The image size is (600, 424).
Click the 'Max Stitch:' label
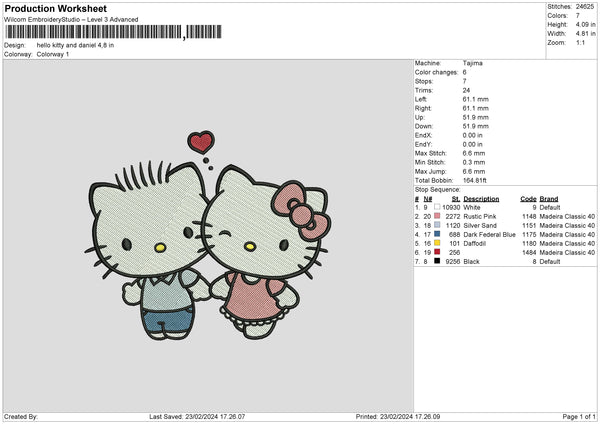[430, 153]
